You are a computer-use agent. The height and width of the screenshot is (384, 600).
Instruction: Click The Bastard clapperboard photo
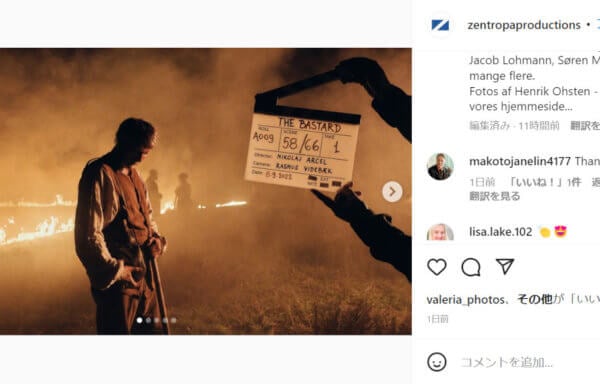click(x=205, y=191)
